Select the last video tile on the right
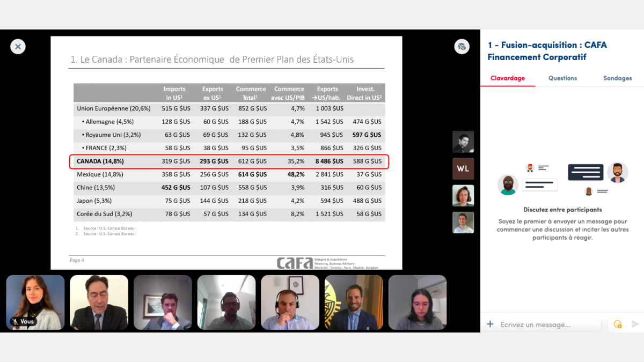 point(417,302)
